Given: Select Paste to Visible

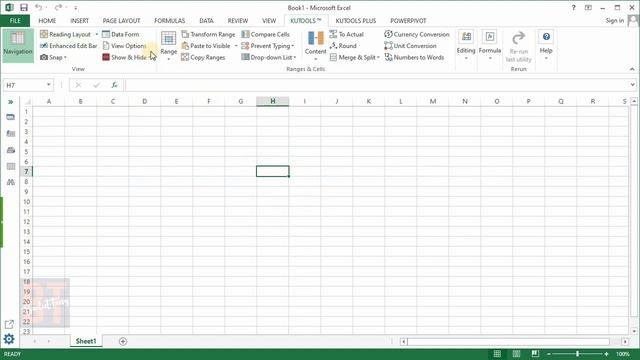Looking at the screenshot, I should tap(206, 46).
